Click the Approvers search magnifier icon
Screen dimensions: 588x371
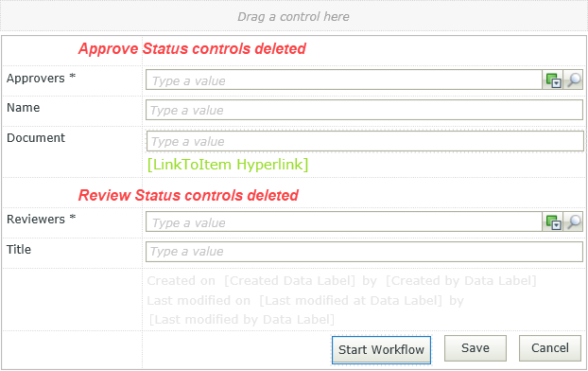[x=573, y=80]
